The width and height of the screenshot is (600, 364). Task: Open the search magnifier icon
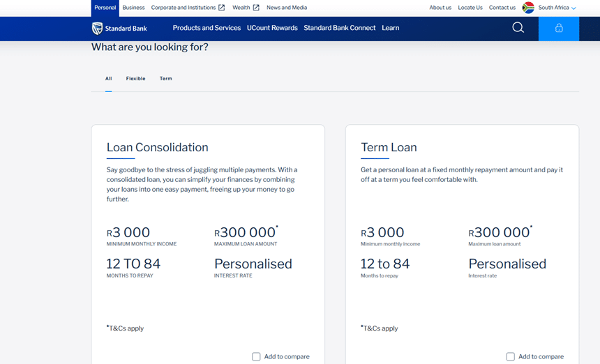point(518,27)
